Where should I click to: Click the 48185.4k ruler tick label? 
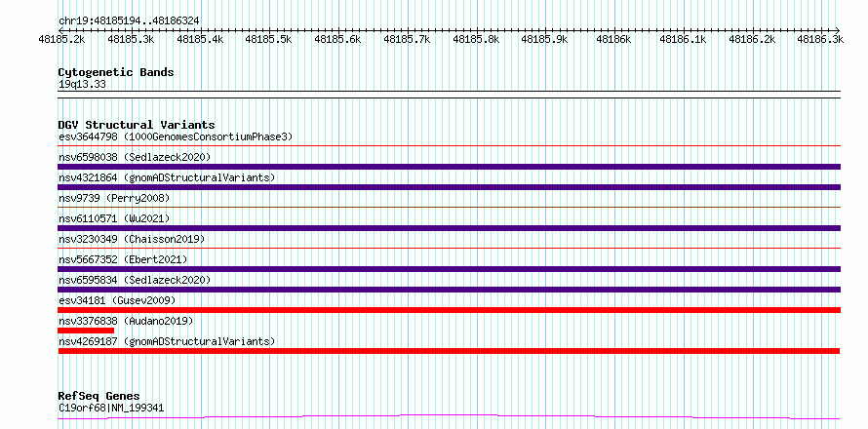point(200,39)
